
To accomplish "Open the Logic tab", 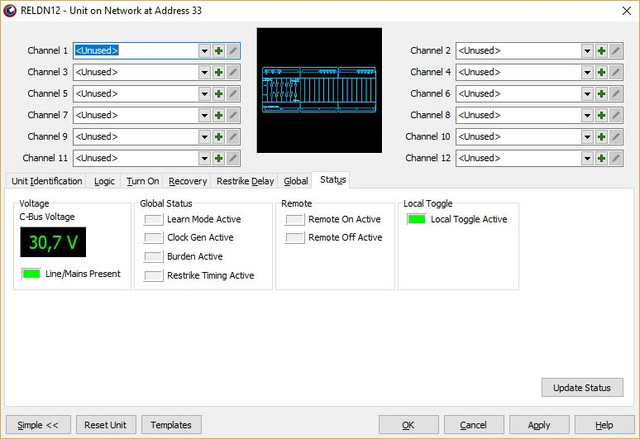I will click(x=104, y=181).
